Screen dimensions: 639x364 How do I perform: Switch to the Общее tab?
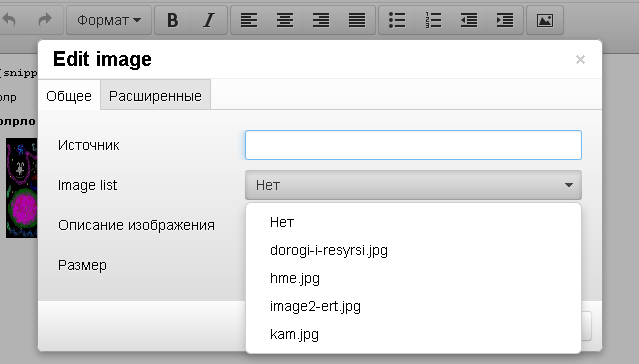(69, 96)
